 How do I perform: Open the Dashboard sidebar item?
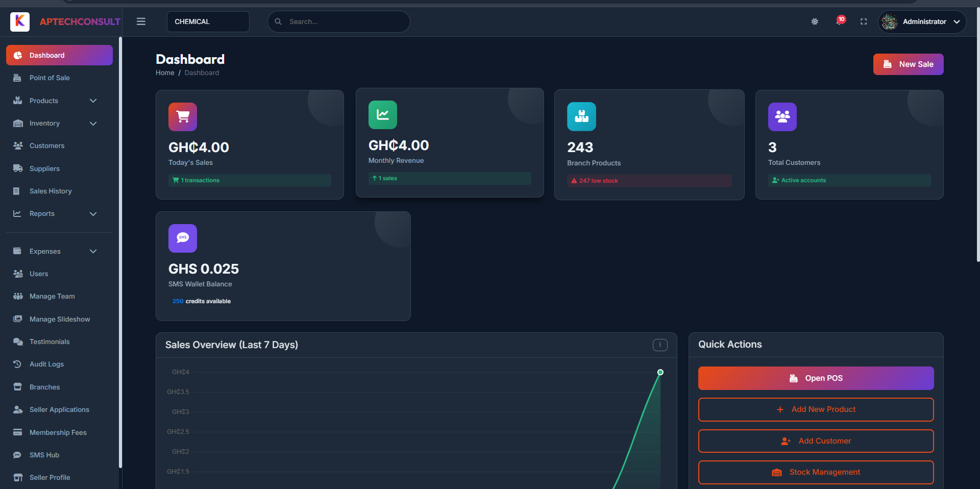pyautogui.click(x=59, y=55)
